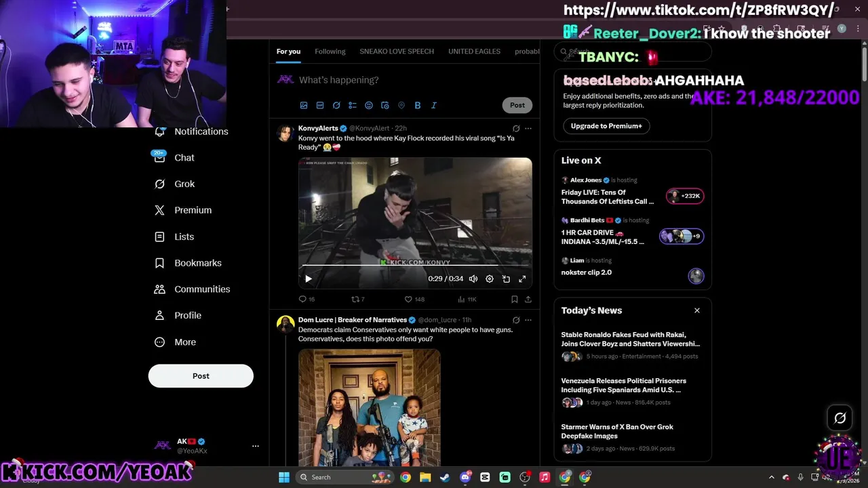Image resolution: width=868 pixels, height=488 pixels.
Task: Open Grok actions on Dom Lucre post
Action: (x=516, y=320)
